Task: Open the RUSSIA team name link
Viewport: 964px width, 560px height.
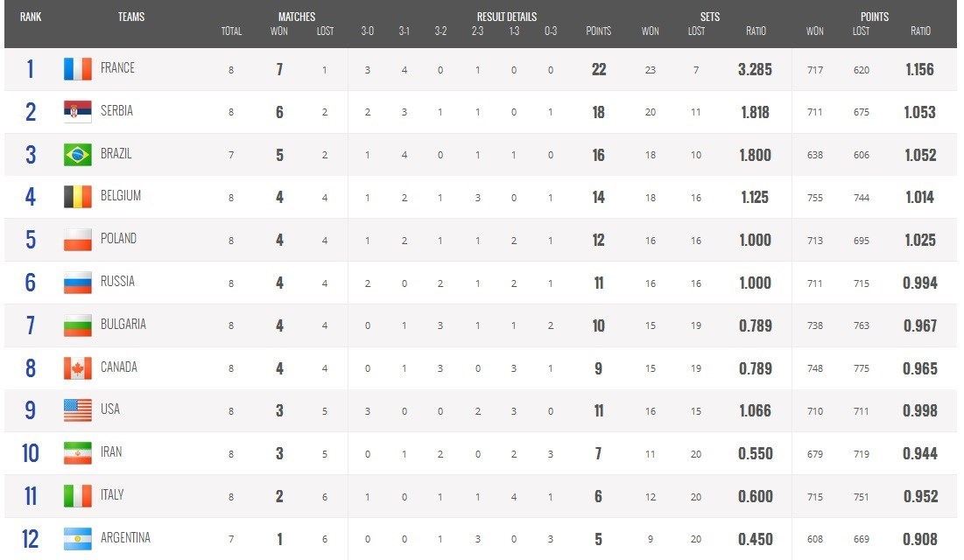Action: point(118,282)
